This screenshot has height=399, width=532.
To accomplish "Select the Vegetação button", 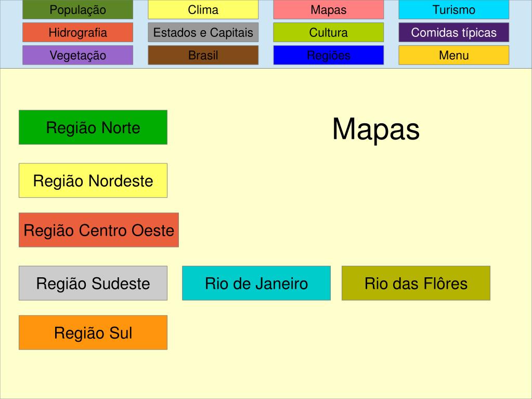I will 77,55.
